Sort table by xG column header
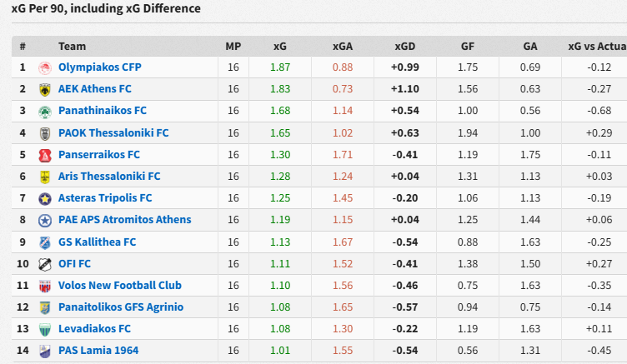This screenshot has height=364, width=627. coord(280,47)
